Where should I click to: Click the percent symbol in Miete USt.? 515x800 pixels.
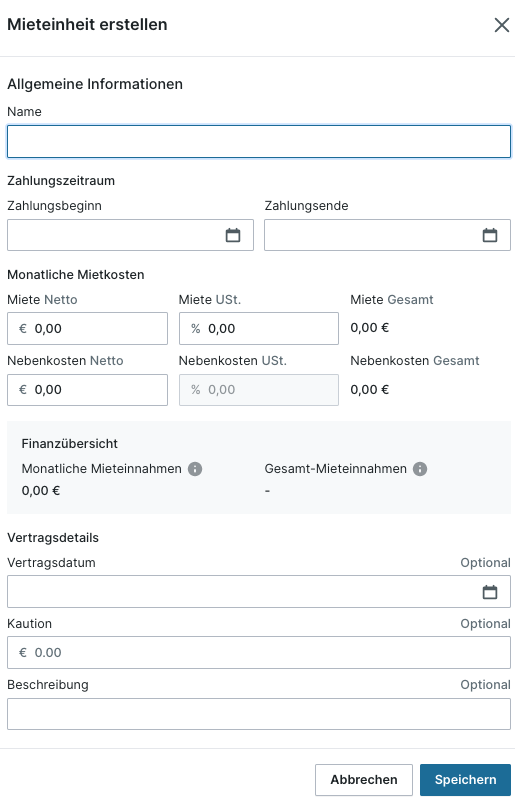195,329
